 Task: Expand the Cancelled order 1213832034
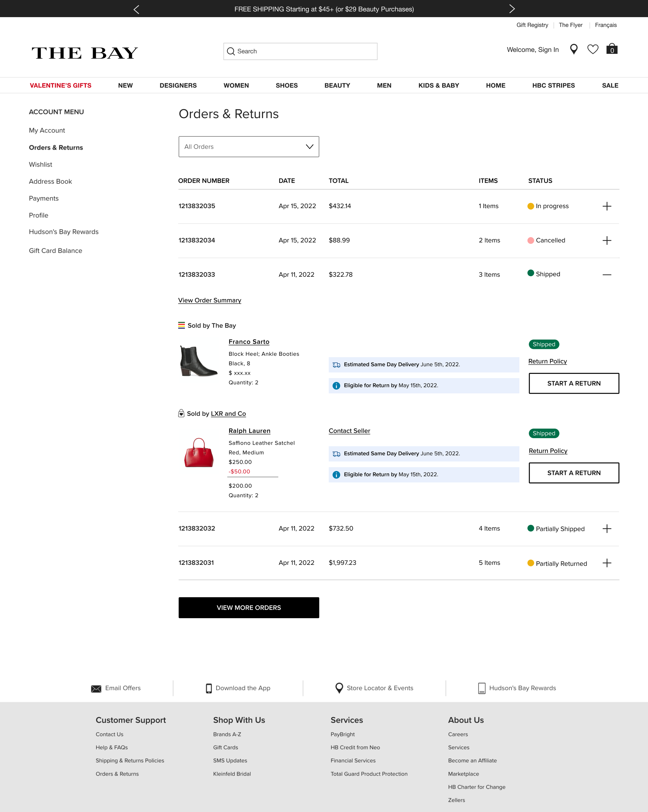[607, 240]
